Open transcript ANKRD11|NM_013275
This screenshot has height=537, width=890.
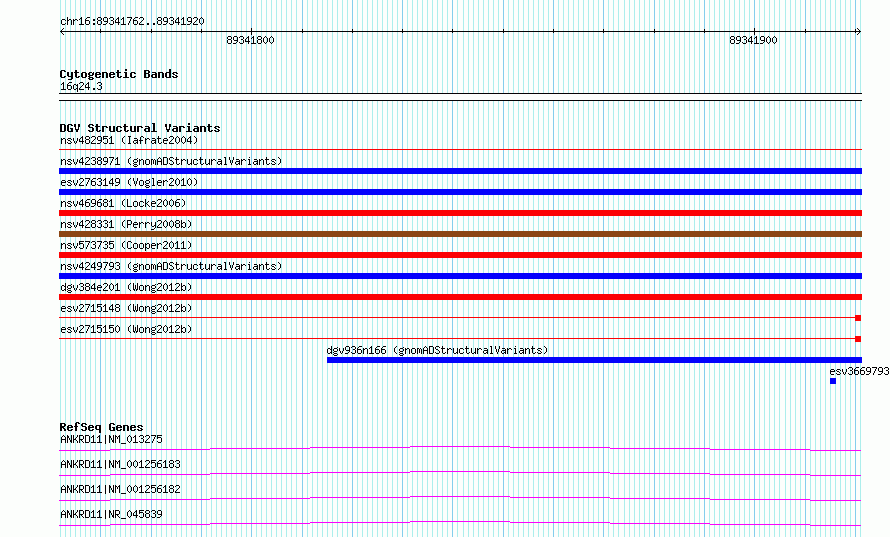(x=111, y=439)
